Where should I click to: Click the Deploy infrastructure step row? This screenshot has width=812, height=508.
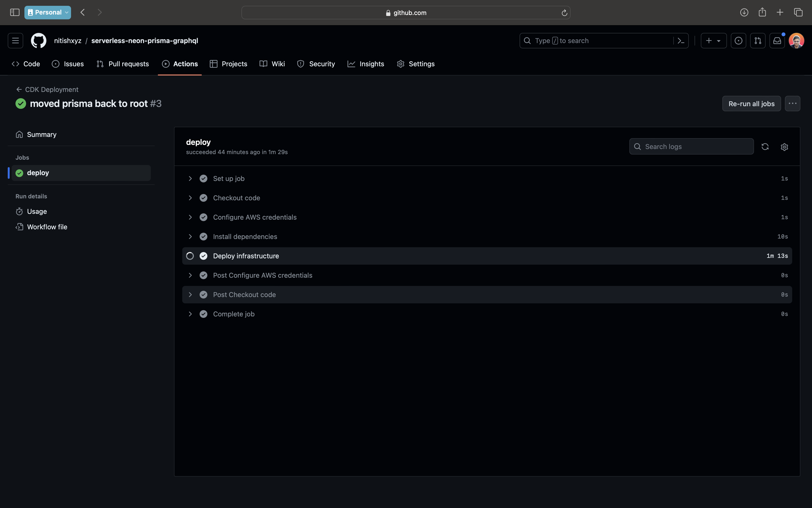(487, 256)
